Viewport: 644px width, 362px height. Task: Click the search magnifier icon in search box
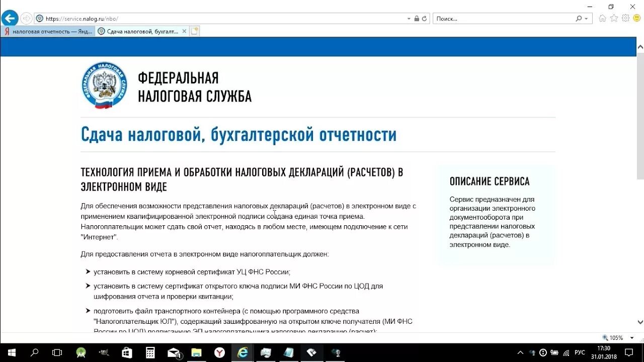pos(579,19)
